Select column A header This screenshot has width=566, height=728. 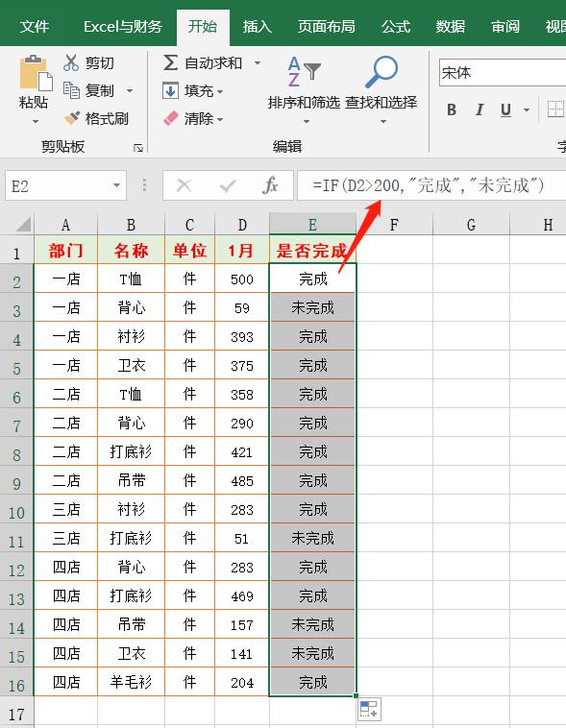click(x=65, y=225)
